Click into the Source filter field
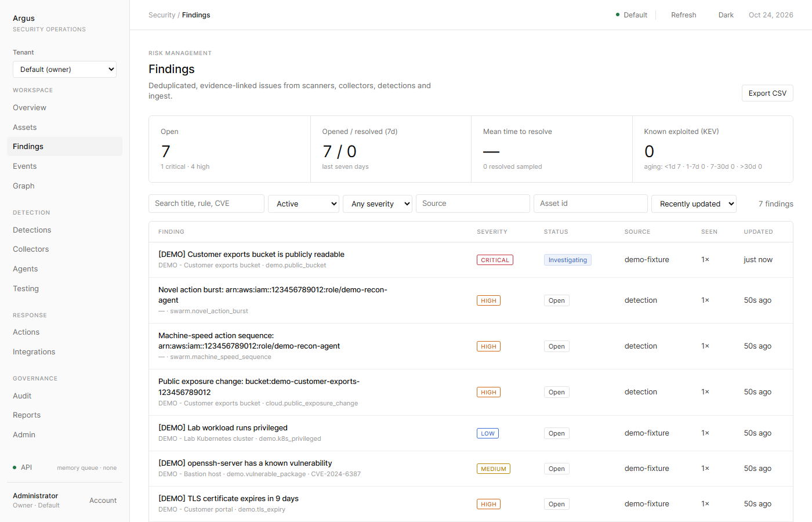The width and height of the screenshot is (812, 522). tap(473, 204)
